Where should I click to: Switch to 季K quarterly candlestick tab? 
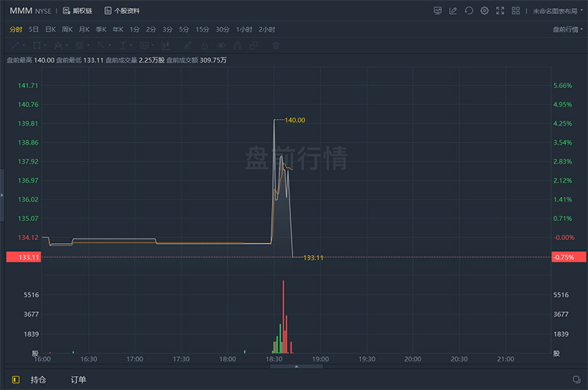tap(101, 29)
